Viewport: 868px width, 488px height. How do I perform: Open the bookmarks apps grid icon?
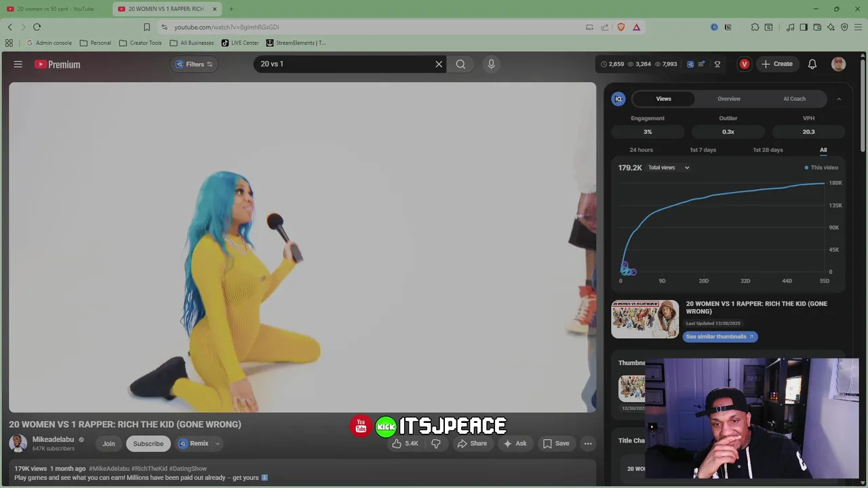[9, 43]
